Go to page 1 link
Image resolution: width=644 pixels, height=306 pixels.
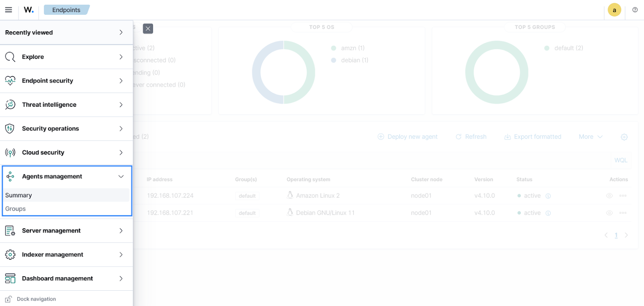pyautogui.click(x=616, y=235)
